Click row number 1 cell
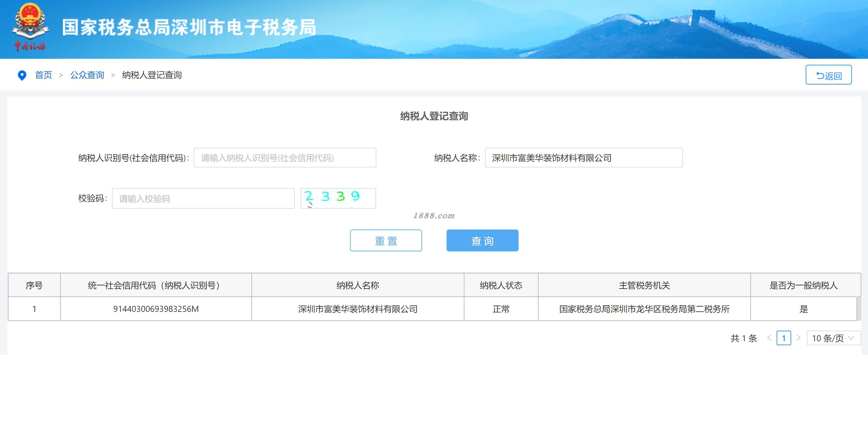Viewport: 868px width, 430px height. 34,309
